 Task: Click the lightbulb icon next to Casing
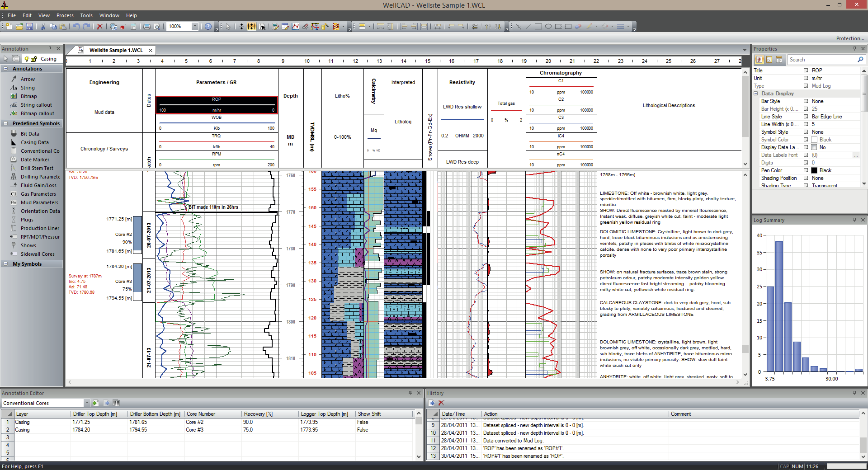coord(26,59)
